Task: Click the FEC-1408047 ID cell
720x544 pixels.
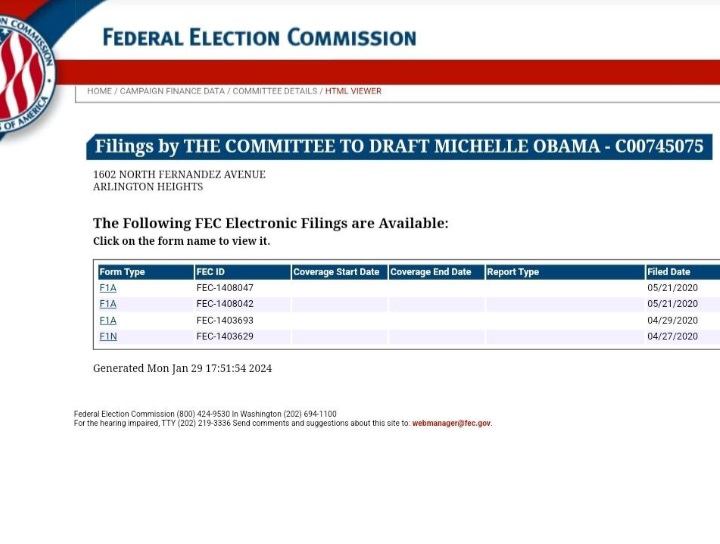Action: 225,288
